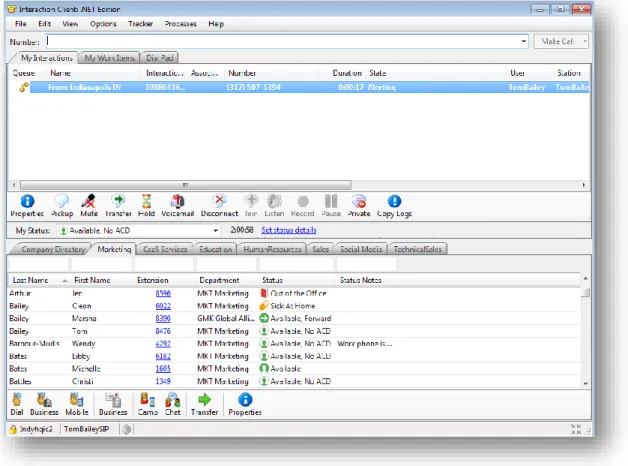
Task: Click Business icon next to Camp
Action: click(x=113, y=404)
